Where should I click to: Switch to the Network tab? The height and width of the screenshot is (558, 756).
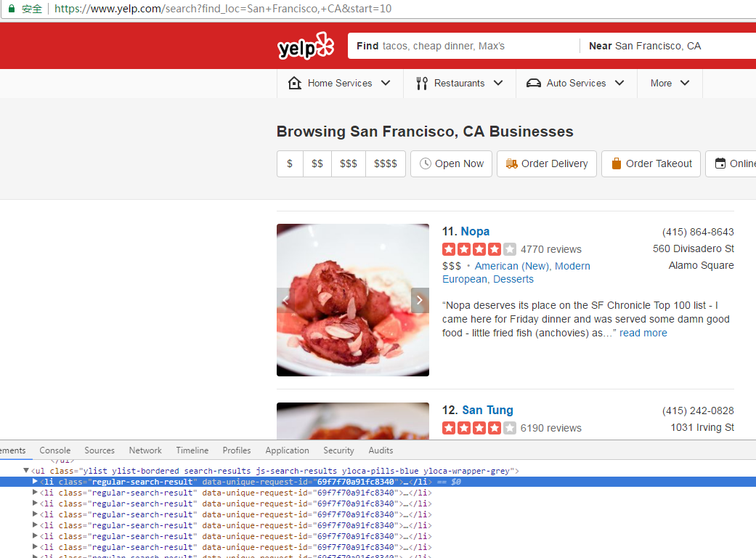145,450
